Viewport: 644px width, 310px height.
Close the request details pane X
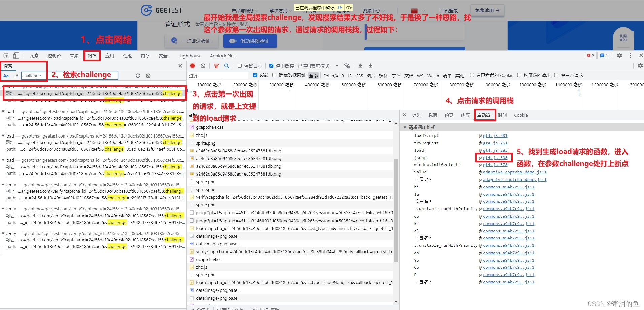404,115
